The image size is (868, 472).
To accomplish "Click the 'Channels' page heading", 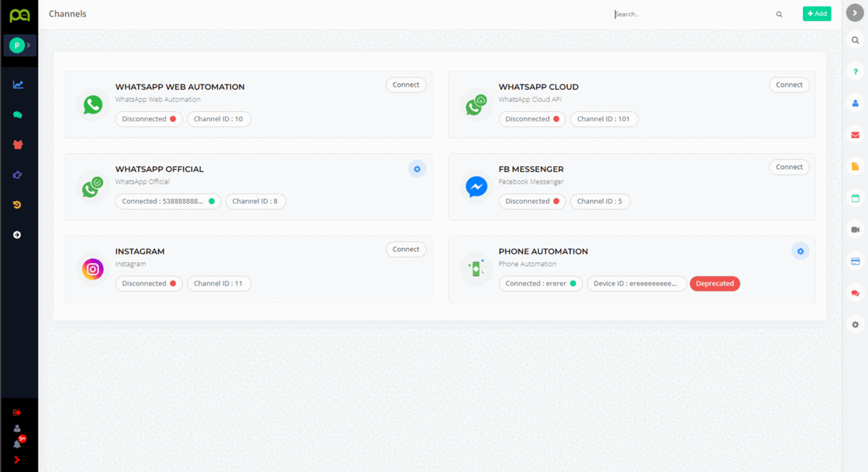I will click(x=67, y=14).
